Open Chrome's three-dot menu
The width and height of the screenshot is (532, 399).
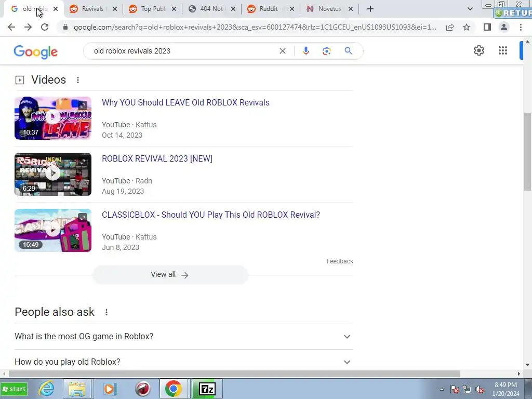pos(521,27)
